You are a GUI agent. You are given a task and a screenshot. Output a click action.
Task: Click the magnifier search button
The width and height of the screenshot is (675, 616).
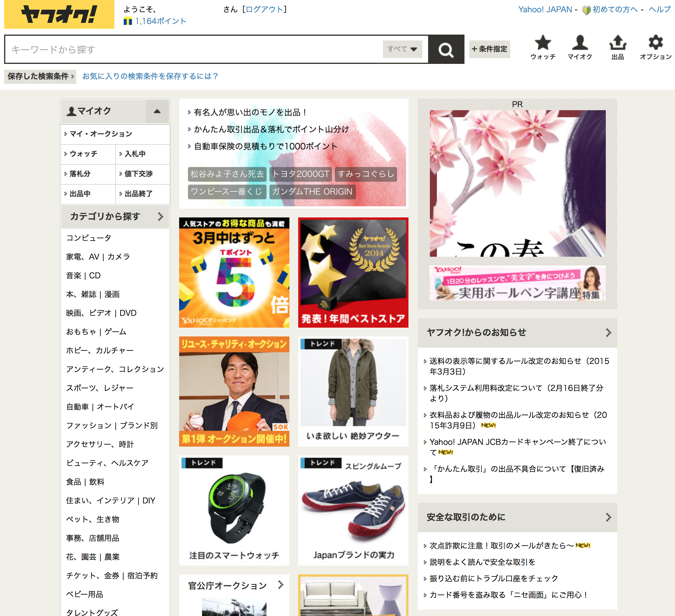tap(446, 50)
